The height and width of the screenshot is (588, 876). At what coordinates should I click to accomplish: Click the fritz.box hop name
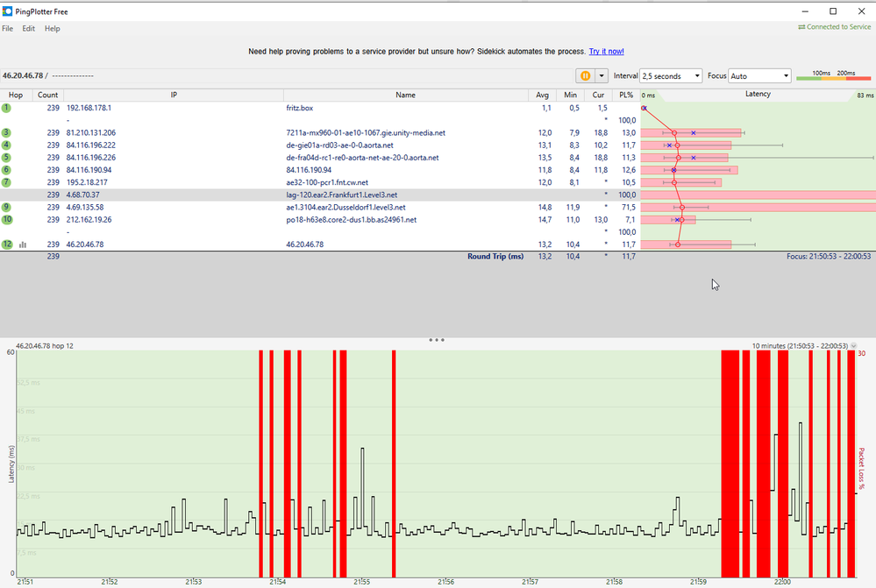point(299,108)
